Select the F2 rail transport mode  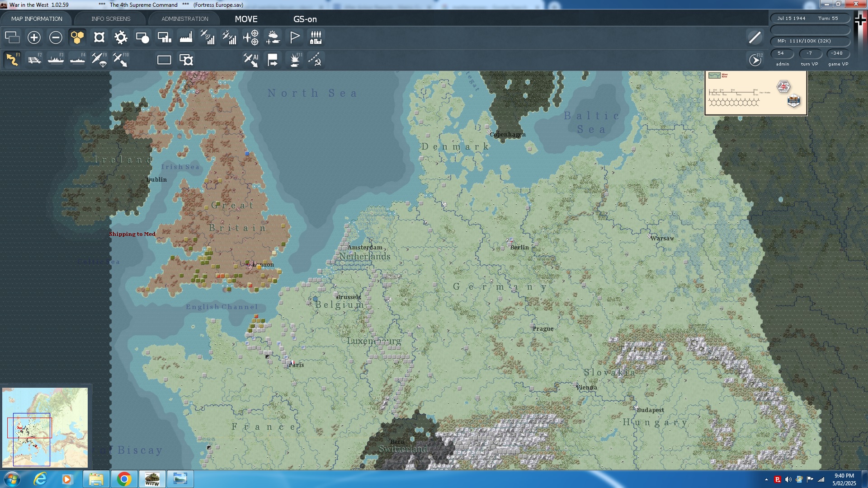click(x=34, y=59)
